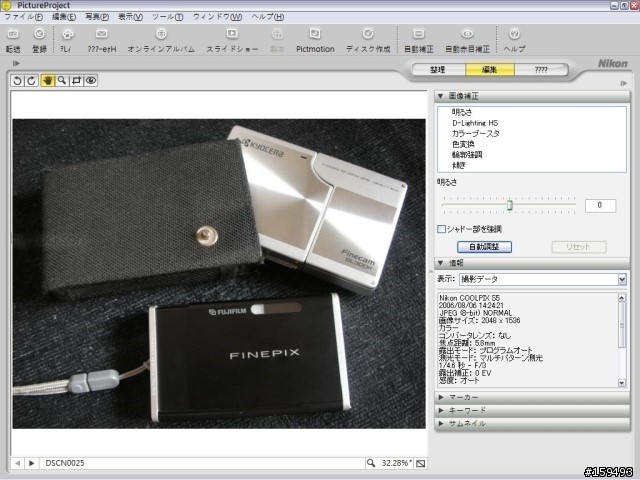Click fit-to-window icon in status bar

point(420,463)
